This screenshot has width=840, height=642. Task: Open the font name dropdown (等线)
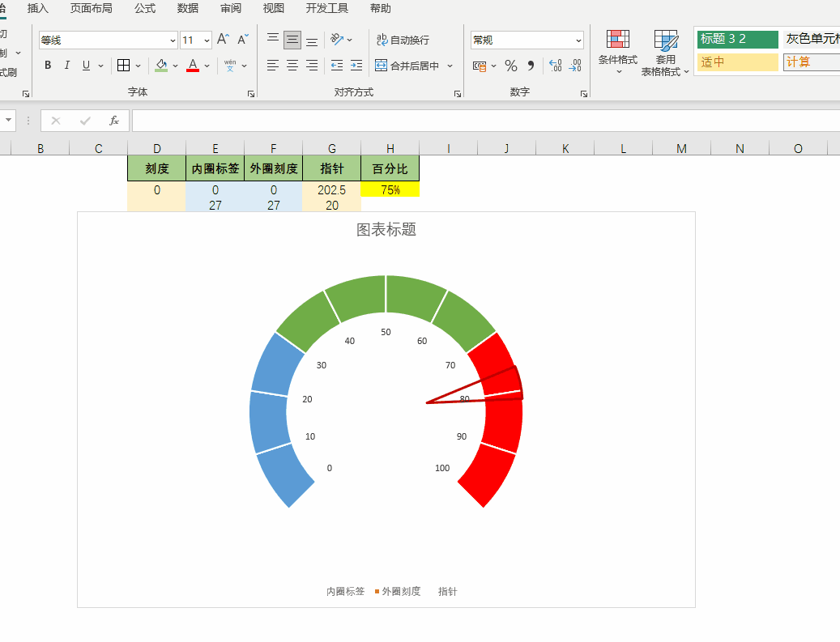coord(173,40)
